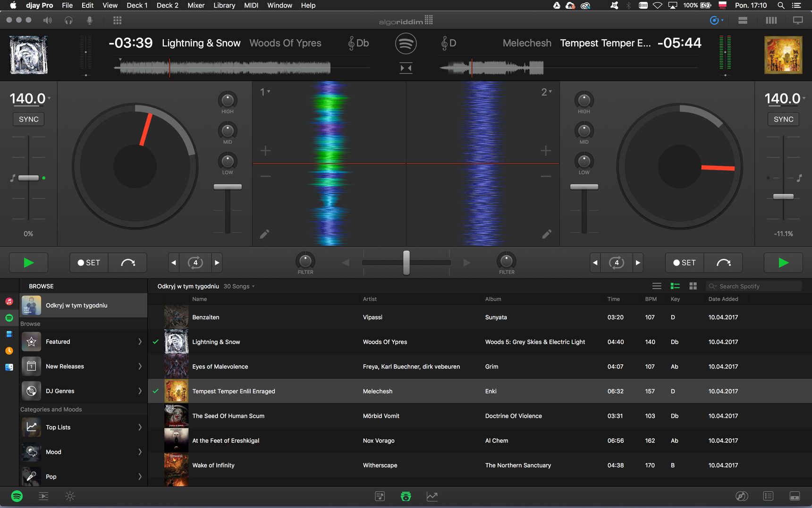The image size is (812, 508).
Task: Open the Library menu
Action: point(224,5)
